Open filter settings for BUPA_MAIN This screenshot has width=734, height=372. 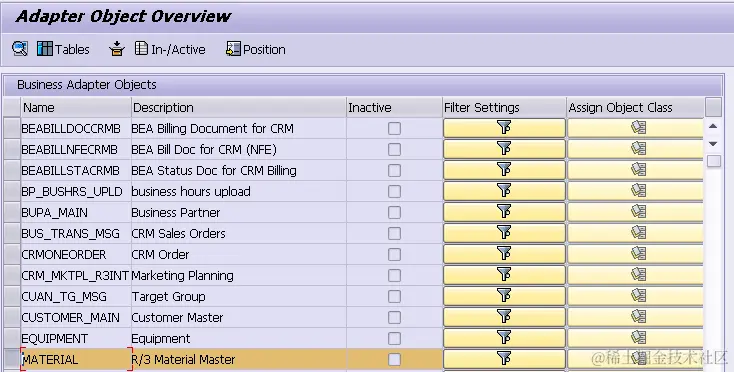click(504, 212)
